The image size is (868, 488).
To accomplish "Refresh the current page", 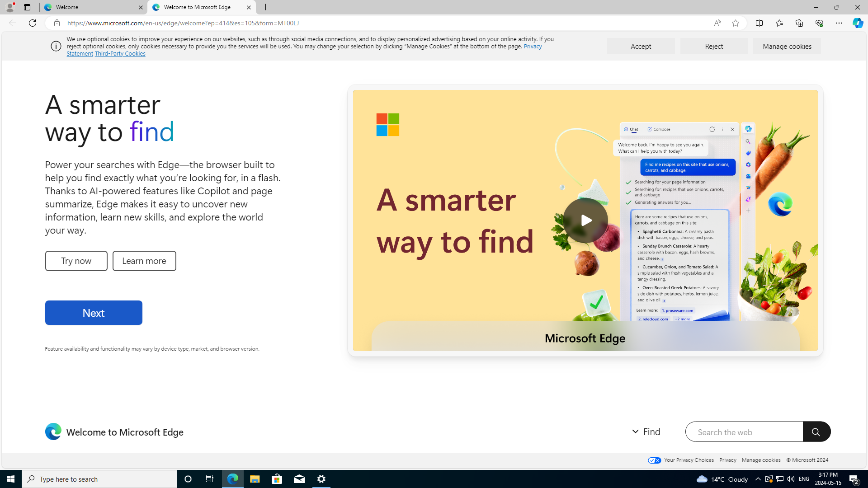I will (x=33, y=23).
